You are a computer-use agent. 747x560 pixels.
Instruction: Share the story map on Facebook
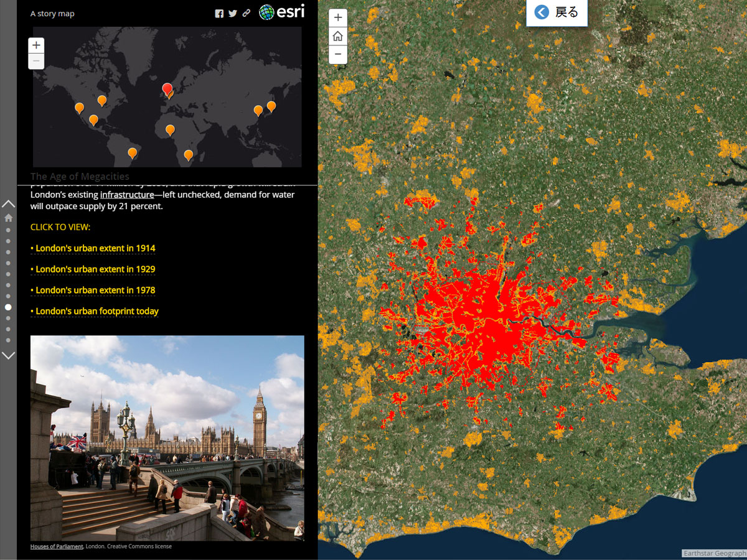click(219, 14)
